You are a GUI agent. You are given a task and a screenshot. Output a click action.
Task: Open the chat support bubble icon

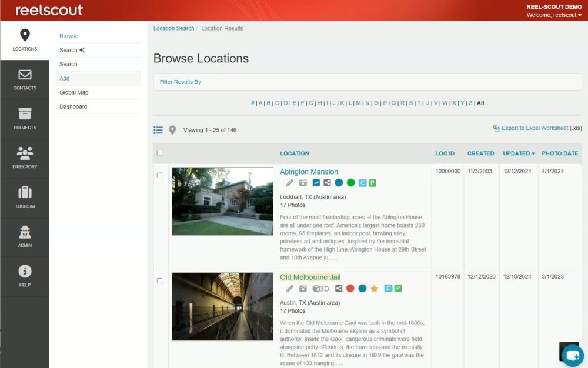[x=573, y=355]
